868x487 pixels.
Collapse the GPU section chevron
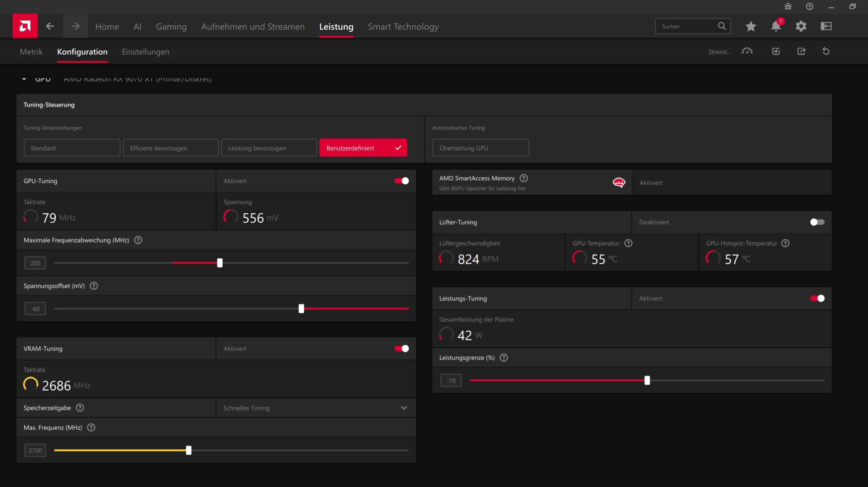point(24,79)
